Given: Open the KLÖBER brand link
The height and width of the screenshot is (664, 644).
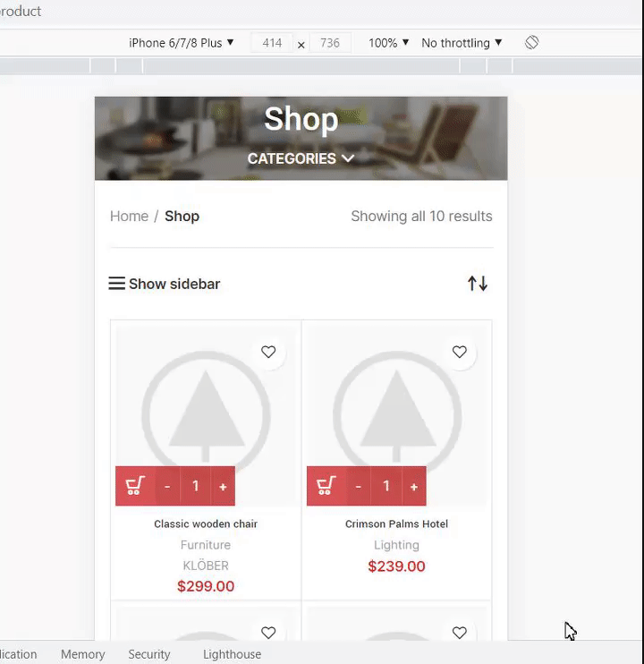Looking at the screenshot, I should 206,566.
